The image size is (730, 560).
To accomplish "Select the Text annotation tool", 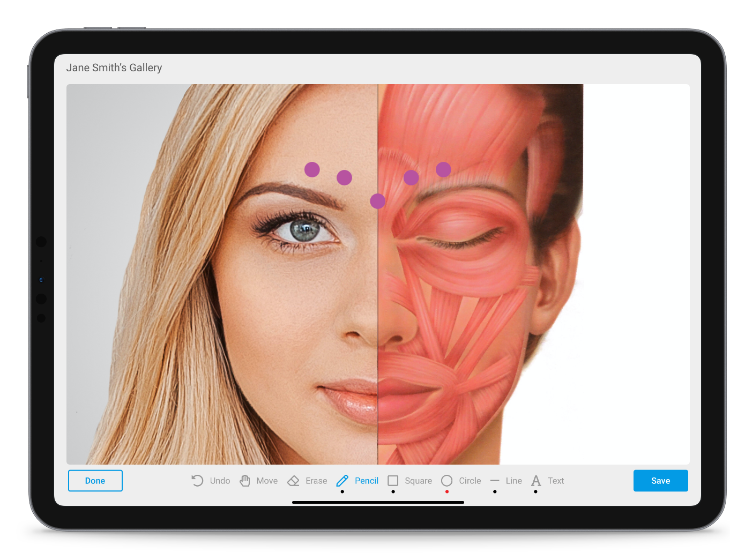I will coord(547,481).
